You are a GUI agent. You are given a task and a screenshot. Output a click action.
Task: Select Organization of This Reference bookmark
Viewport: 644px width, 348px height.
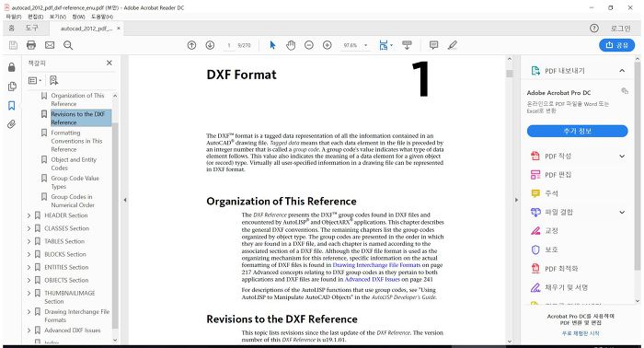point(77,99)
